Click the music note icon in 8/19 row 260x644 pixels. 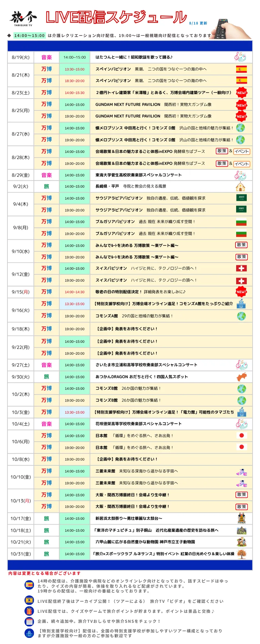(240, 57)
